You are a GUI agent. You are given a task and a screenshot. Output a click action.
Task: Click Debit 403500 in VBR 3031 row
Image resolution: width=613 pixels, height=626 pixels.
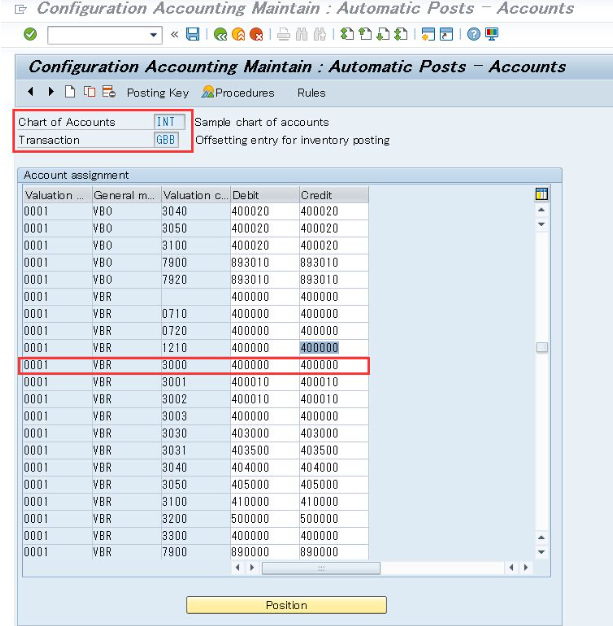coord(265,450)
